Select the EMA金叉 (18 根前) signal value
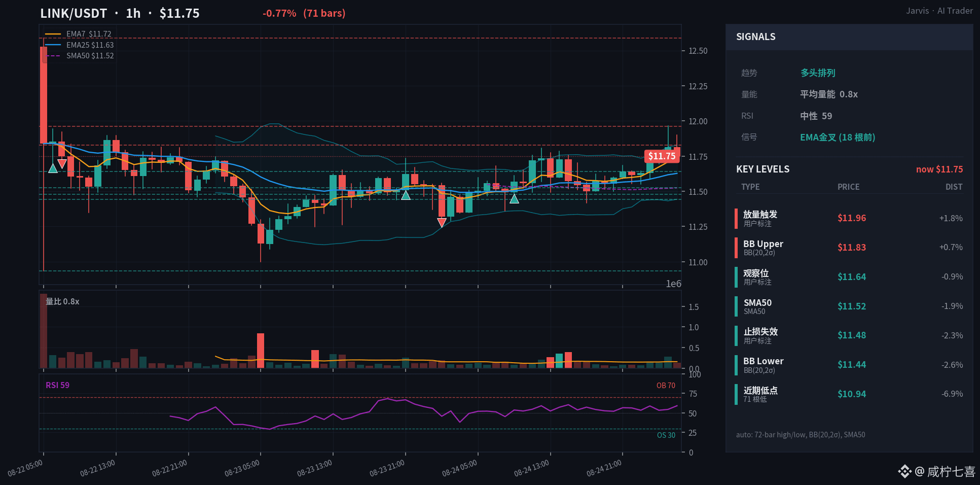980x485 pixels. coord(838,137)
